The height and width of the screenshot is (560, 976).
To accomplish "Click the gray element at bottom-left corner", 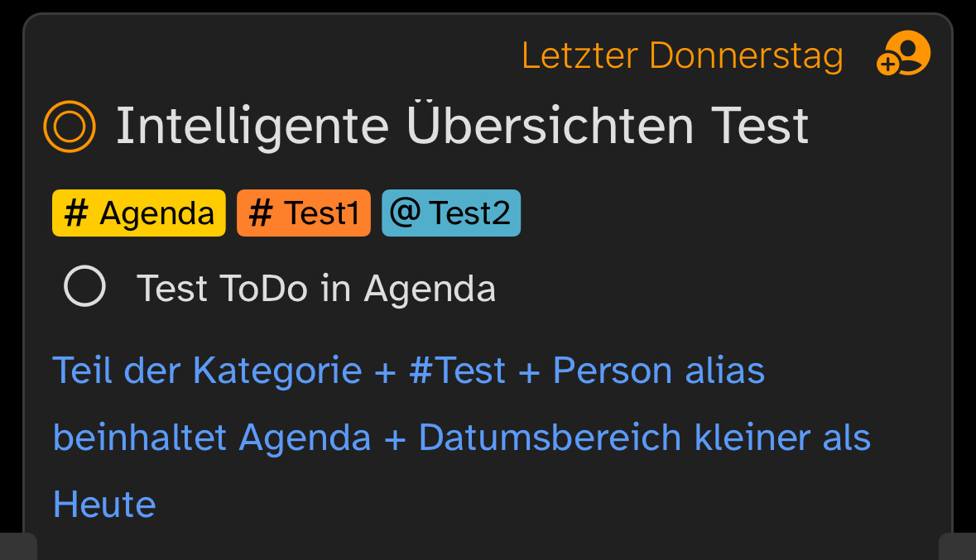I will click(x=19, y=546).
